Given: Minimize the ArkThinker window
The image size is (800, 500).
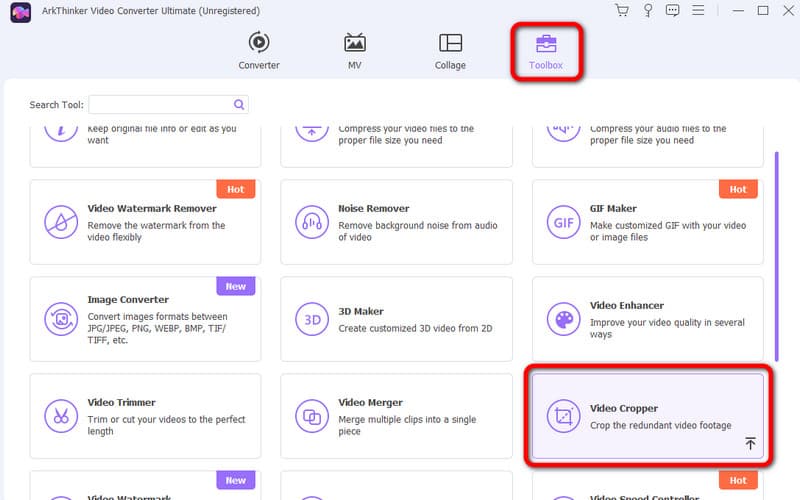Looking at the screenshot, I should [x=738, y=10].
